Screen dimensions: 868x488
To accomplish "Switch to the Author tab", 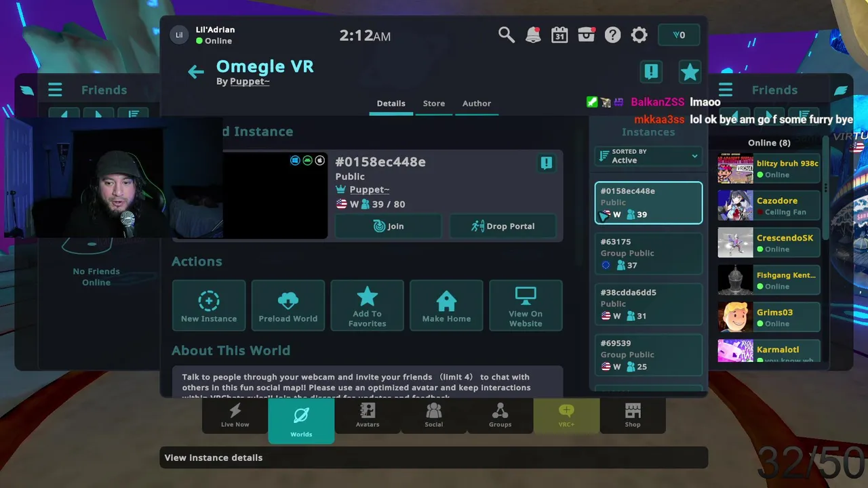I will point(477,104).
